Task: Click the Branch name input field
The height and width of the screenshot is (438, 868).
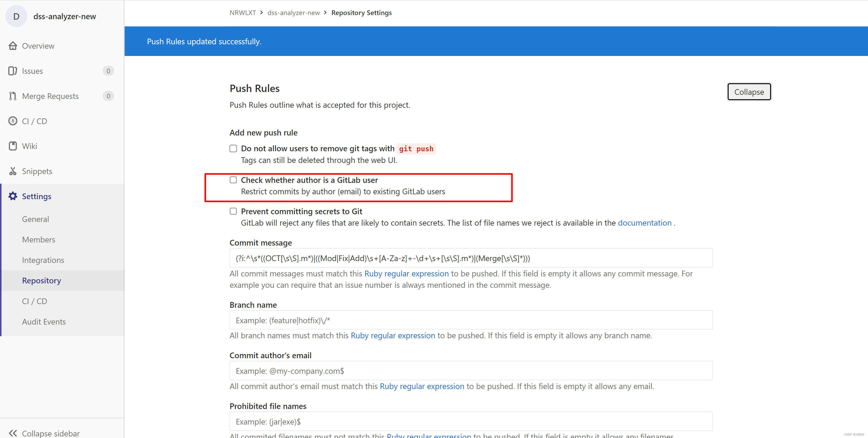Action: [471, 320]
